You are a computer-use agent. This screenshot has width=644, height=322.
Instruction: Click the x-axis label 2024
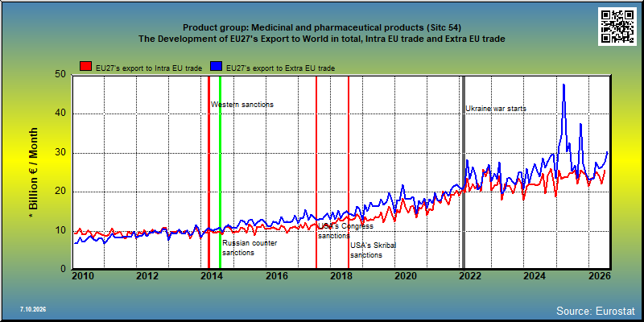pos(535,276)
